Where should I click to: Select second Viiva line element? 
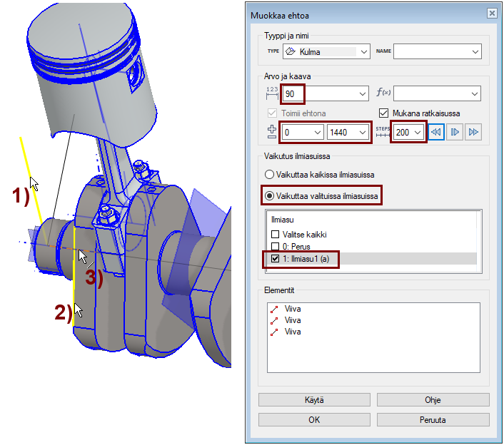click(293, 321)
